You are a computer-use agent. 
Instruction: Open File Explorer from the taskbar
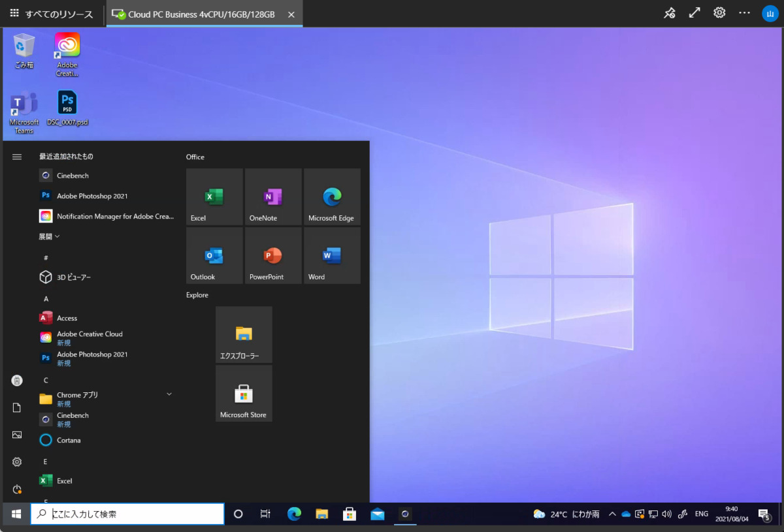point(321,514)
